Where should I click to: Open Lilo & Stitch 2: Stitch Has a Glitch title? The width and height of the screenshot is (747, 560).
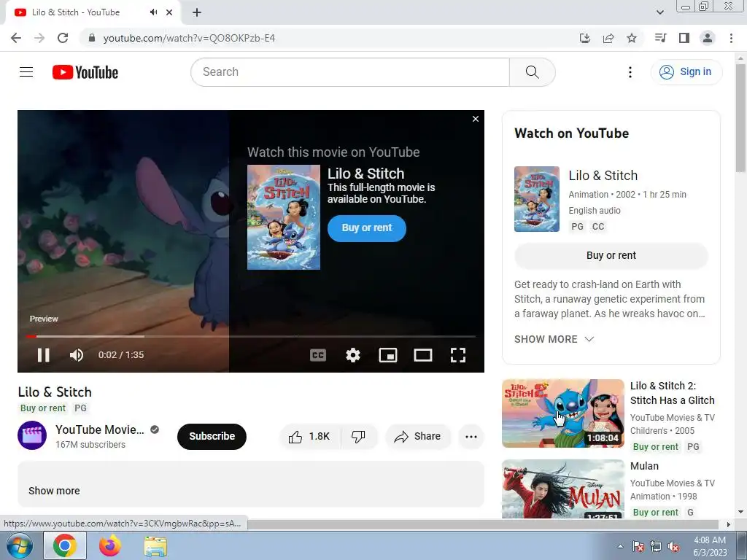pos(672,393)
